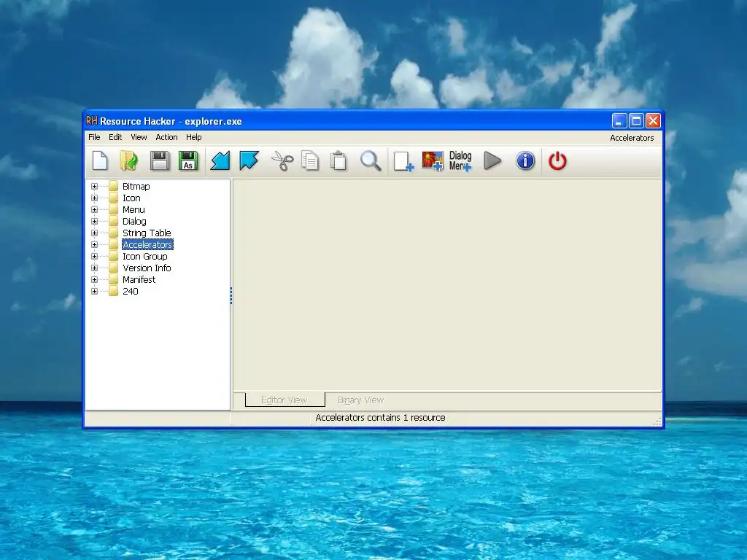This screenshot has width=747, height=560.
Task: Click the window resize grip corner
Action: (657, 421)
